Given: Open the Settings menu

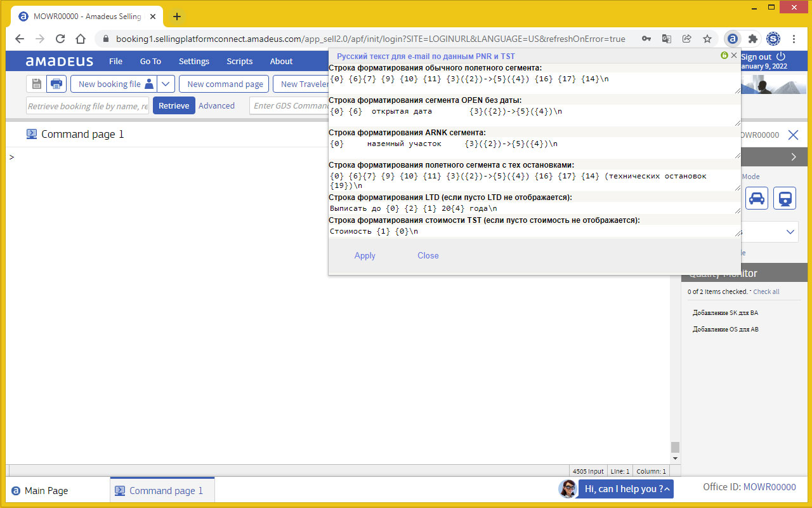Looking at the screenshot, I should 193,62.
